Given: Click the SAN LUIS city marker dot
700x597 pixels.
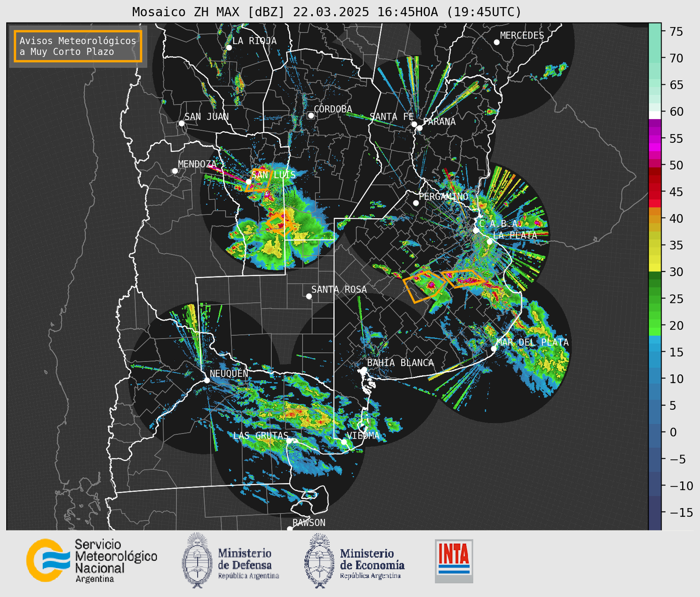Looking at the screenshot, I should click(x=249, y=182).
